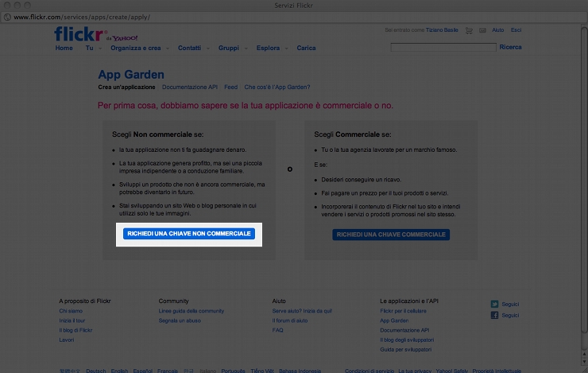Select the Crea un'applicazione tab

coord(127,87)
